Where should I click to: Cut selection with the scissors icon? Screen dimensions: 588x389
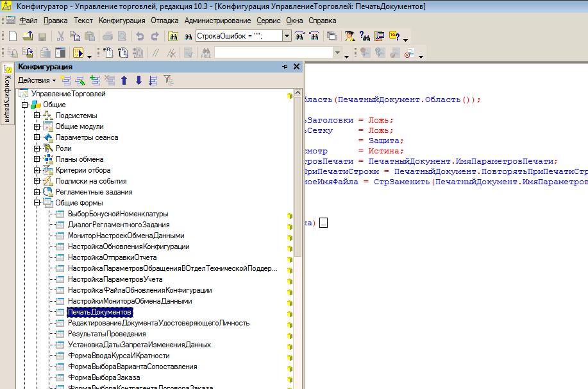[60, 36]
